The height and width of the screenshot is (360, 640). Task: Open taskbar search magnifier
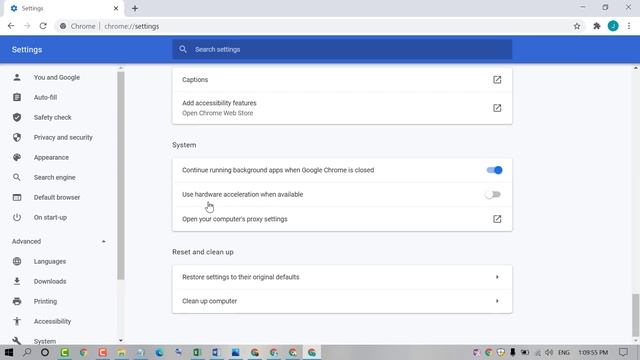(x=27, y=352)
